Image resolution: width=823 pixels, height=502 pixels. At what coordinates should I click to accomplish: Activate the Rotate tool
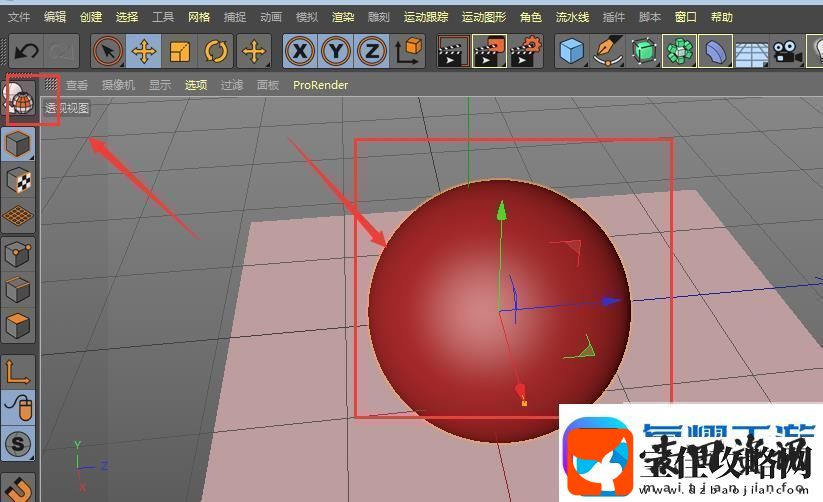216,51
